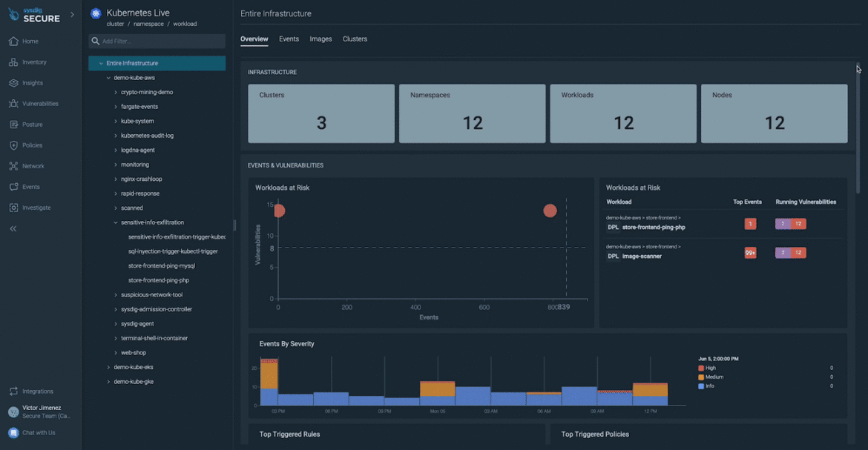Screen dimensions: 868x450
Task: Click the Sysdig Secure logo
Action: 33,16
